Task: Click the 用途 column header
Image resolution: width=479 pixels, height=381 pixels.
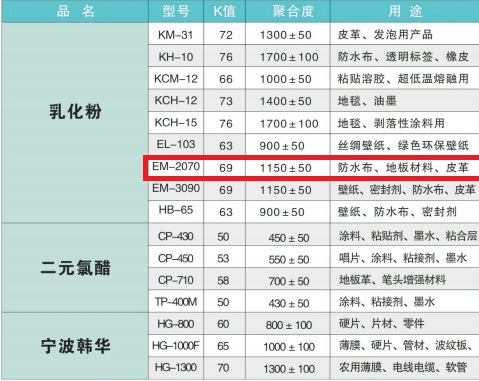Action: click(405, 11)
